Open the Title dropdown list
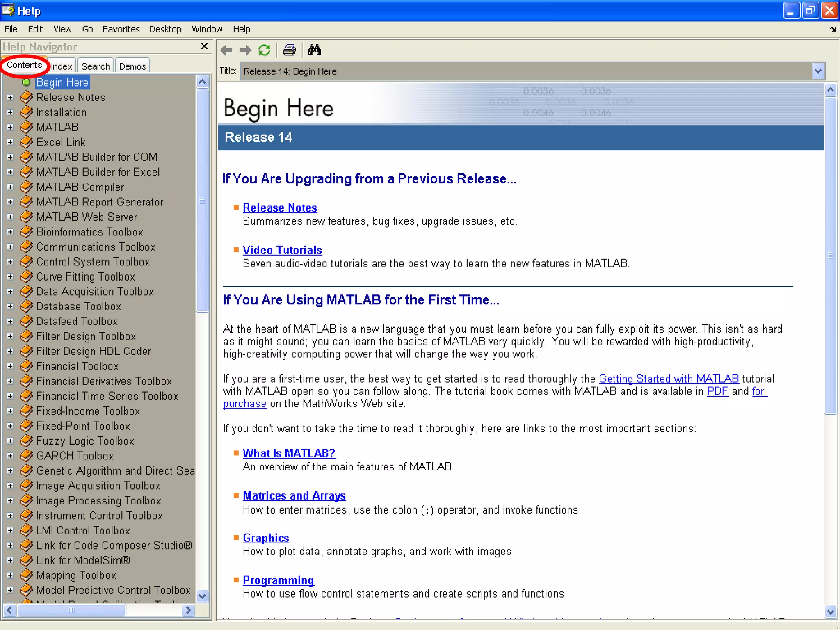840x630 pixels. [x=818, y=71]
